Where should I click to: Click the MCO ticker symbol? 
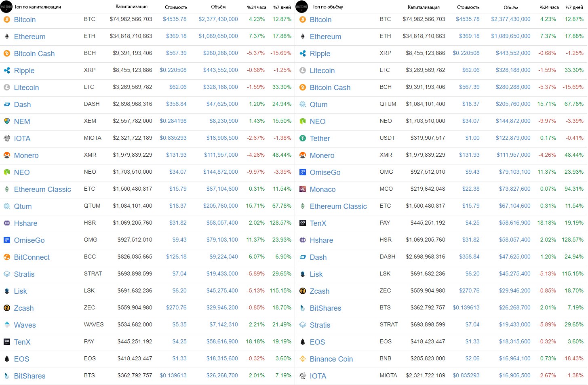(x=386, y=189)
